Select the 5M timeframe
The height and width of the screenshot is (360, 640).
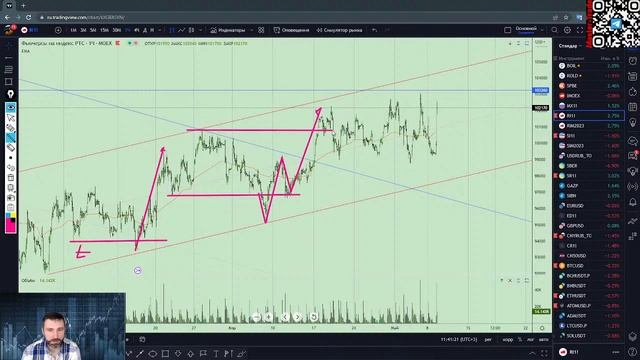(93, 30)
